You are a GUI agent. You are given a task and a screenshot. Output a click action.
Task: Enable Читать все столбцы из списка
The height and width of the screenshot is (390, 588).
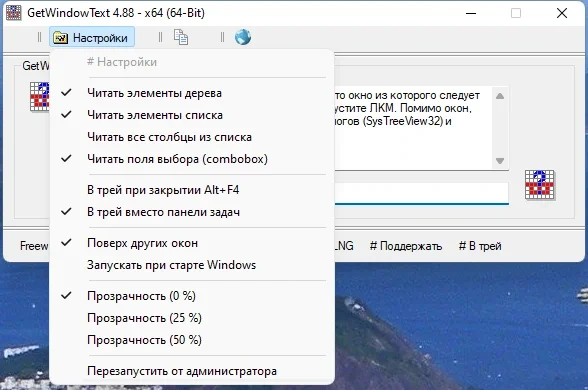[x=192, y=137]
